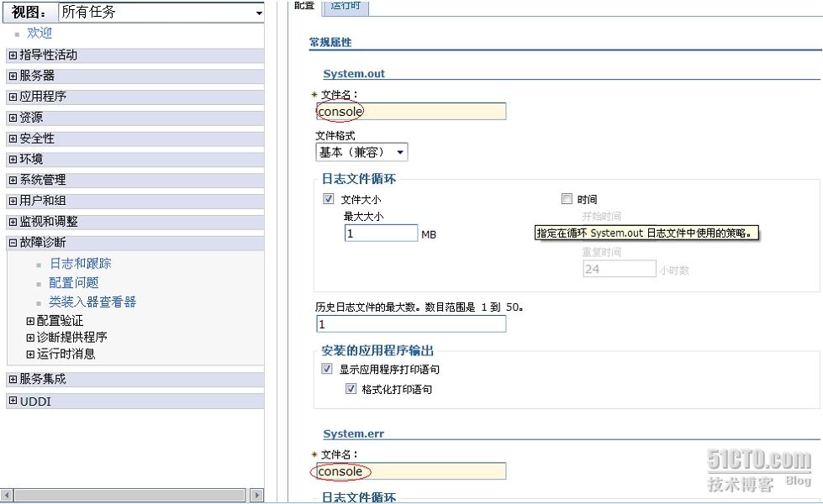823x504 pixels.
Task: Uncheck the 文件大小 checkbox
Action: click(x=328, y=198)
